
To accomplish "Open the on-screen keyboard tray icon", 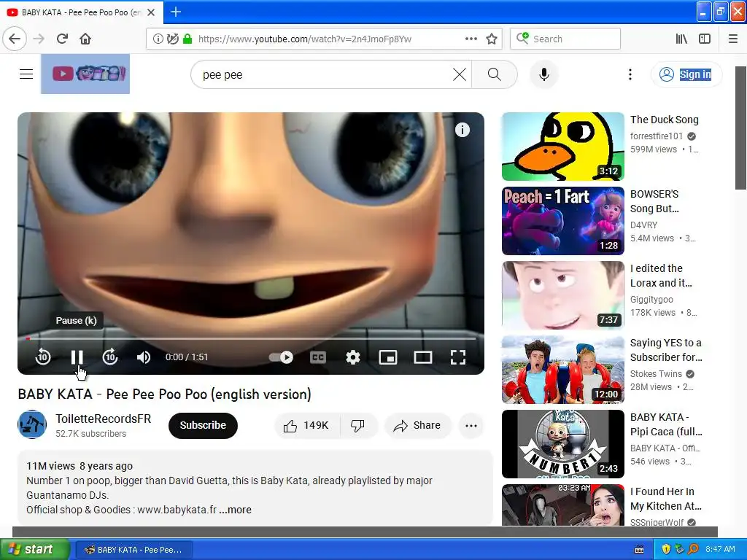I will click(639, 550).
